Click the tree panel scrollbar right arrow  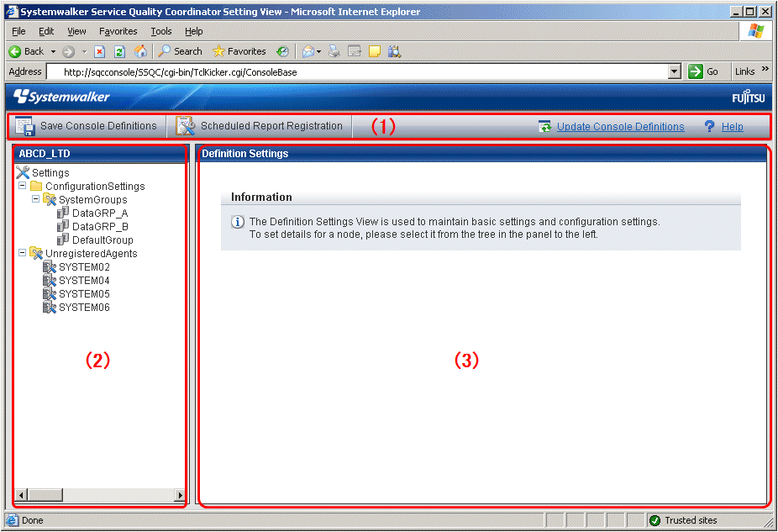click(180, 495)
